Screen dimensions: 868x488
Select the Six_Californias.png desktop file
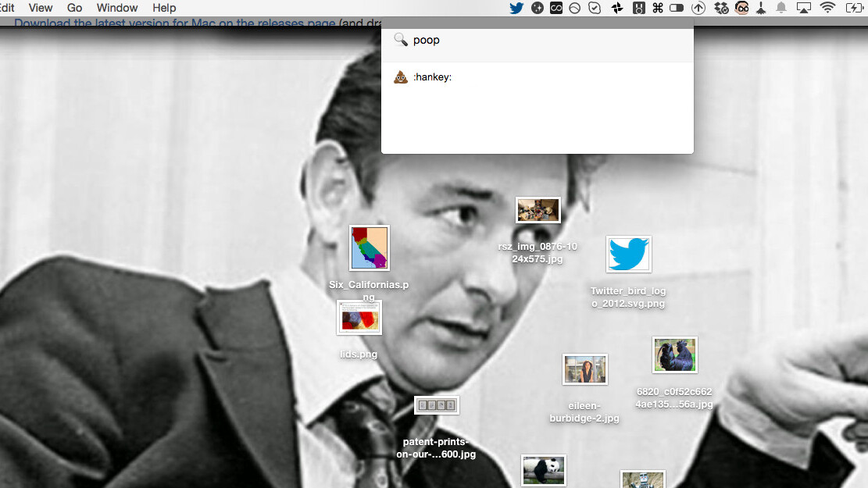pos(369,248)
